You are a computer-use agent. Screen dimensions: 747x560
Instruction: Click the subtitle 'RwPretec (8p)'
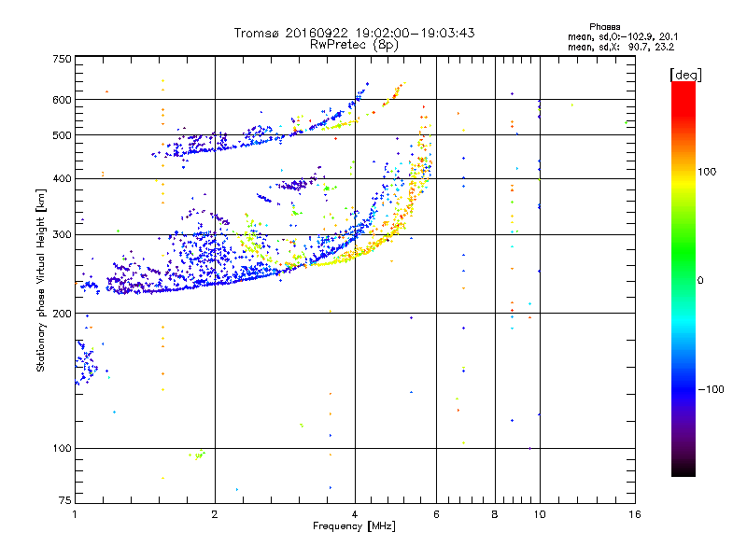(x=354, y=45)
